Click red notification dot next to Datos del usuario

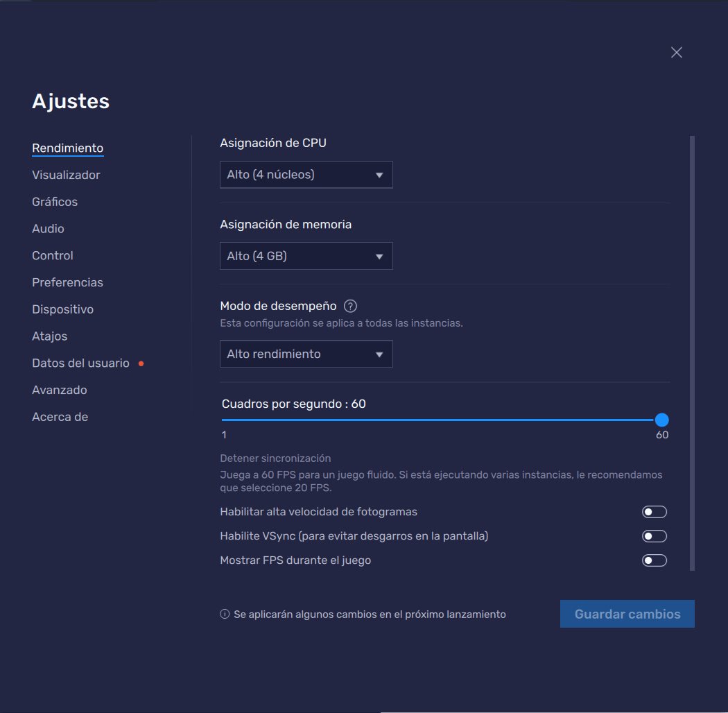(x=141, y=363)
